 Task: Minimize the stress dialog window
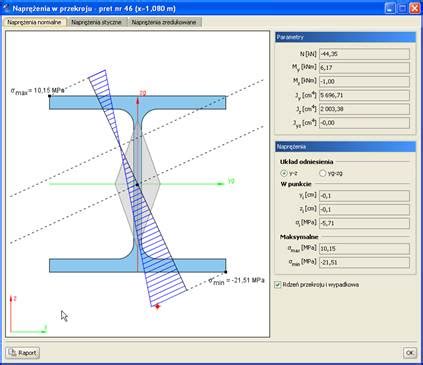(390, 8)
